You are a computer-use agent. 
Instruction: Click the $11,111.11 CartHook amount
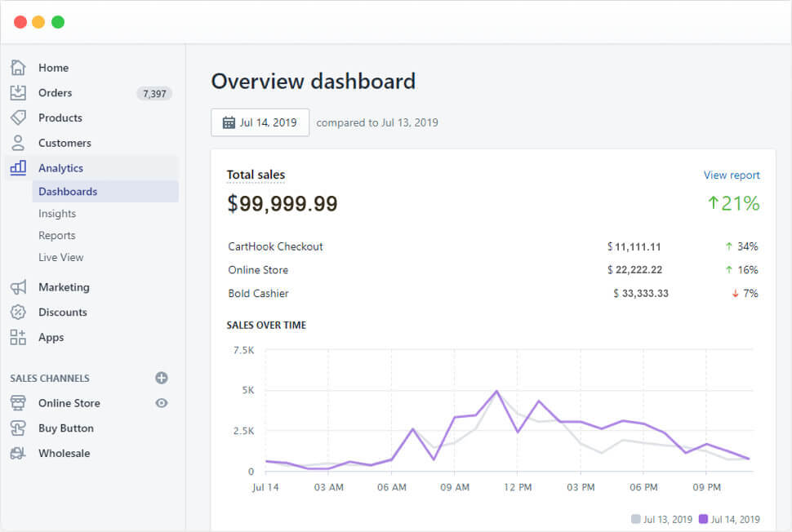point(634,246)
